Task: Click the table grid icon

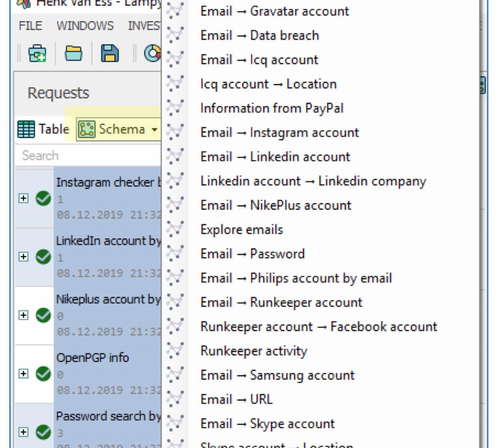Action: click(26, 129)
